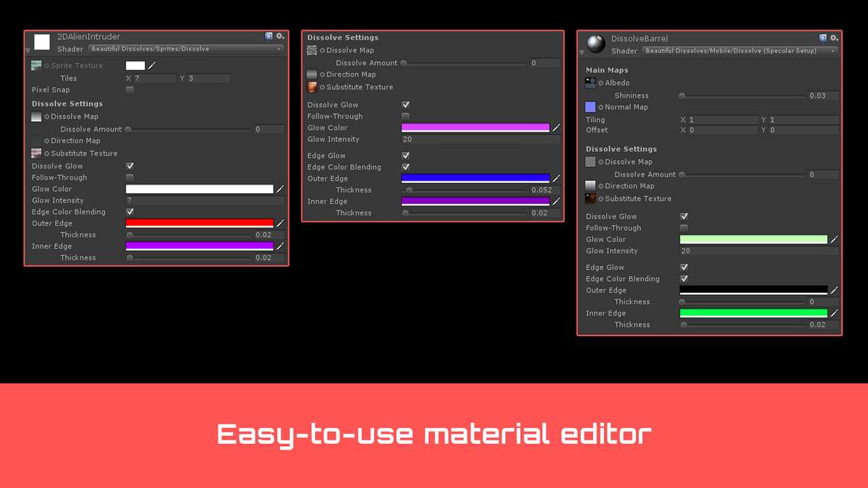Collapse the 2DAlienIntruder material foldout arrow
Image resolution: width=868 pixels, height=488 pixels.
tap(27, 51)
